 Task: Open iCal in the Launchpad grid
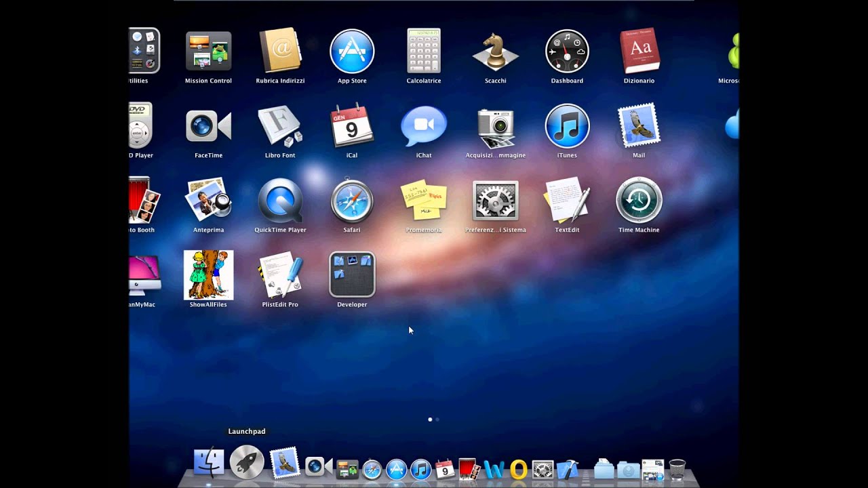pyautogui.click(x=352, y=125)
